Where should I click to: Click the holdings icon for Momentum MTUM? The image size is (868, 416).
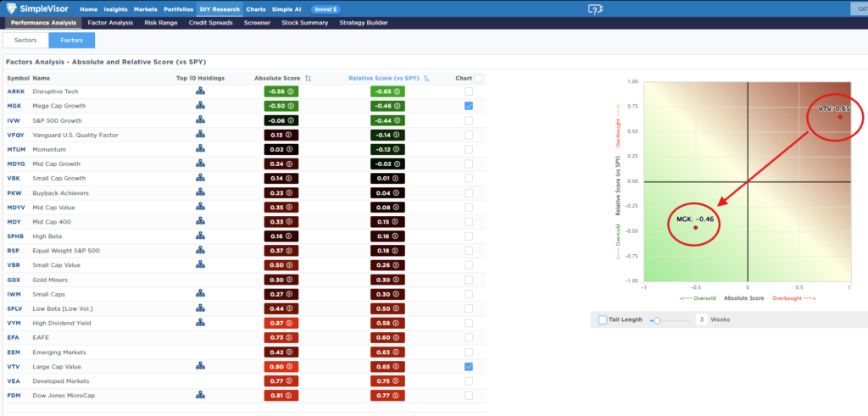pos(201,149)
